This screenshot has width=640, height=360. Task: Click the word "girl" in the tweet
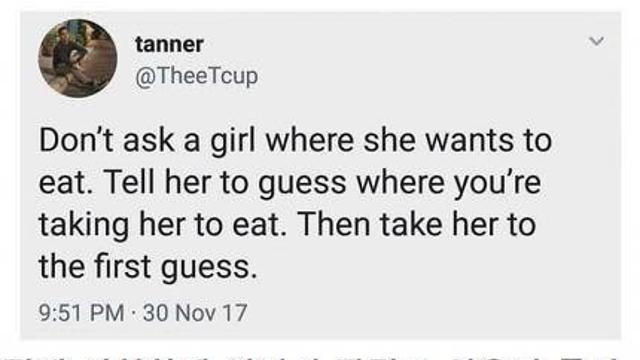pyautogui.click(x=233, y=142)
